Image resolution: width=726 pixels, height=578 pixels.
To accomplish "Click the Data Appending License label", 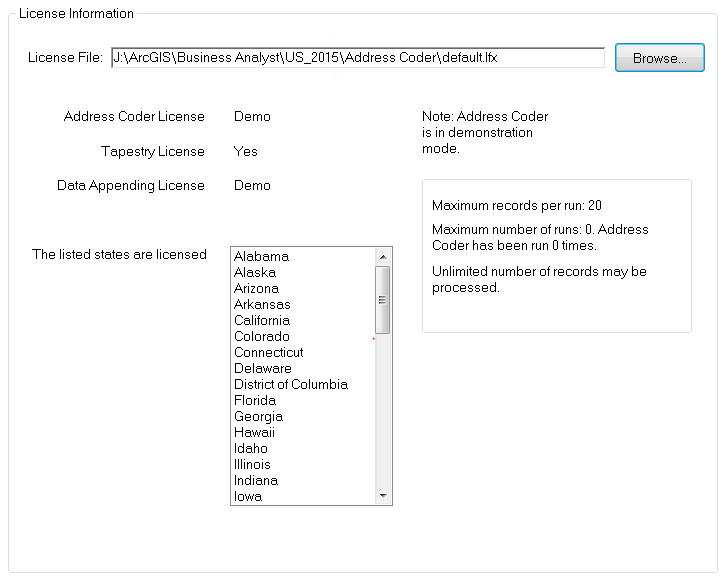I will 131,186.
